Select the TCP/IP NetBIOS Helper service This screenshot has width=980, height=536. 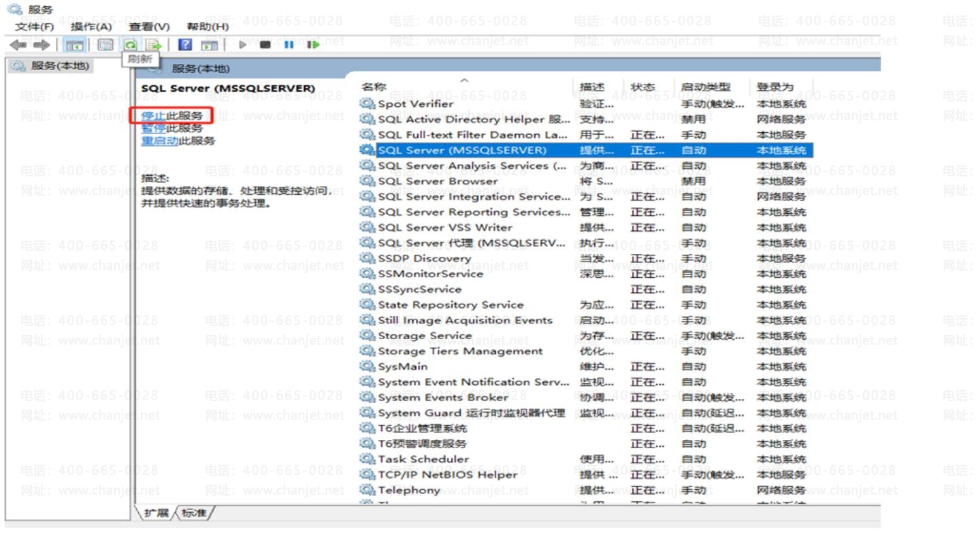[x=585, y=475]
